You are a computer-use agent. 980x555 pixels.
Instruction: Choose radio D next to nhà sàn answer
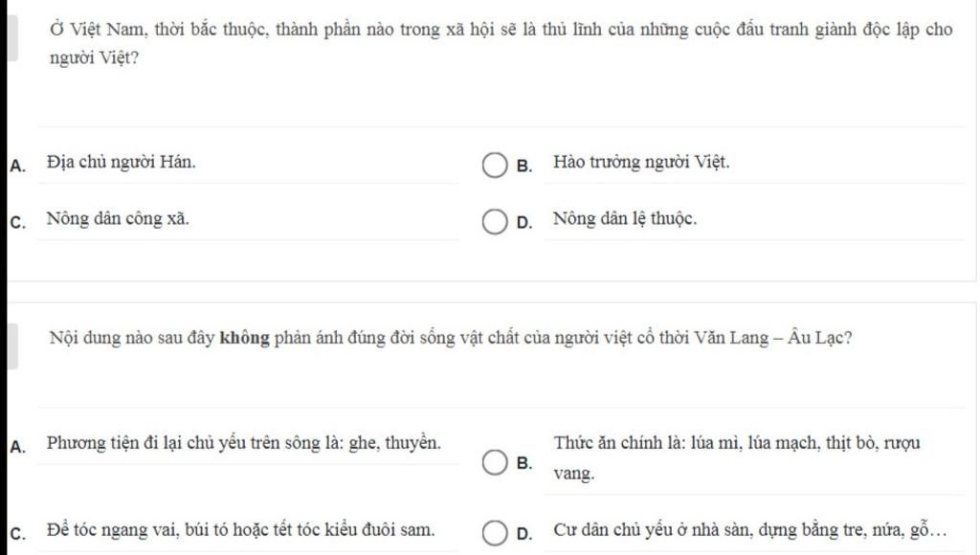(x=495, y=533)
